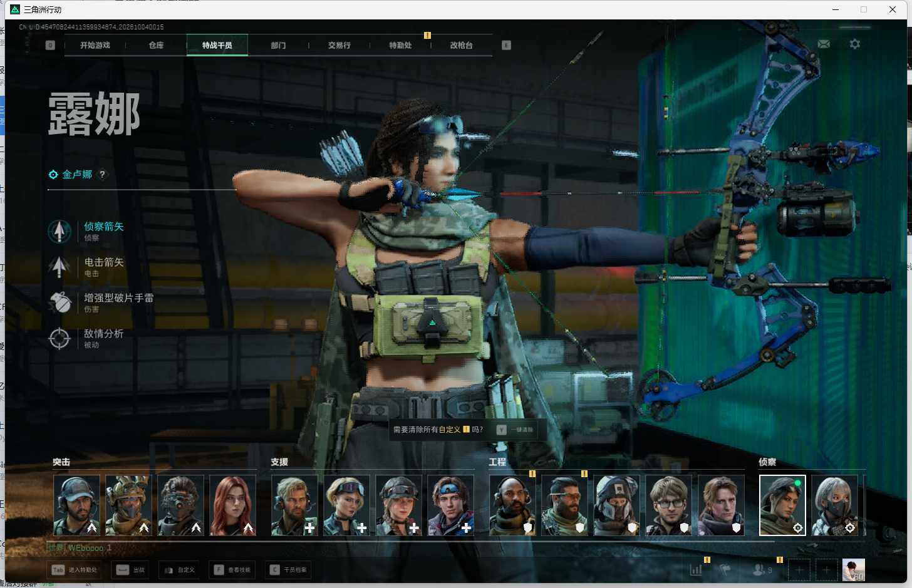Open the statistics bar chart icon
The height and width of the screenshot is (588, 912).
click(696, 570)
